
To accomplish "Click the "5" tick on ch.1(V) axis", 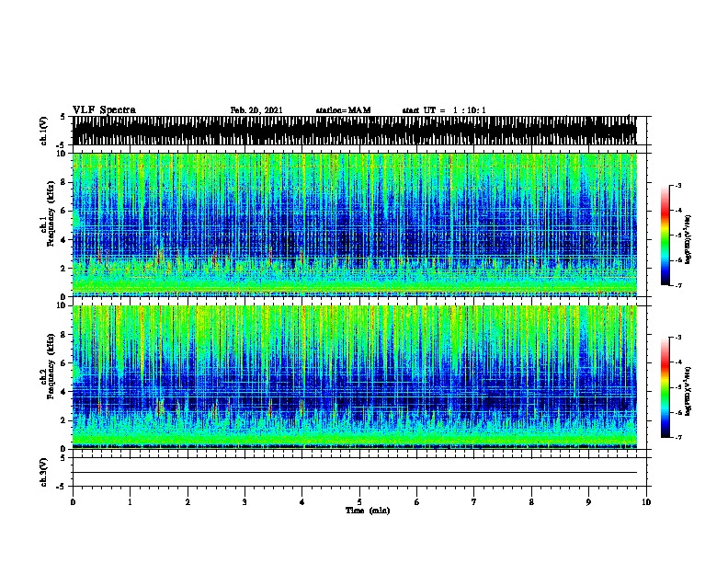I will click(x=63, y=117).
